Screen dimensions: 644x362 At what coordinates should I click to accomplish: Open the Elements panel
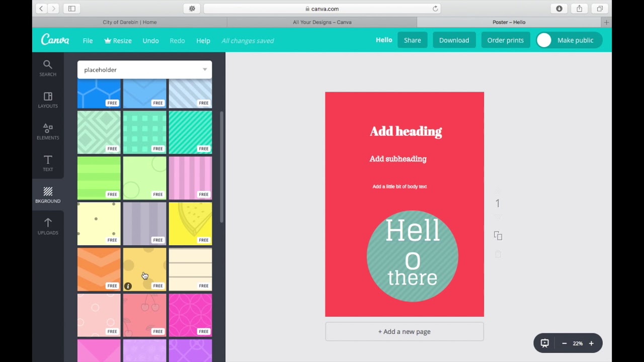(x=48, y=132)
